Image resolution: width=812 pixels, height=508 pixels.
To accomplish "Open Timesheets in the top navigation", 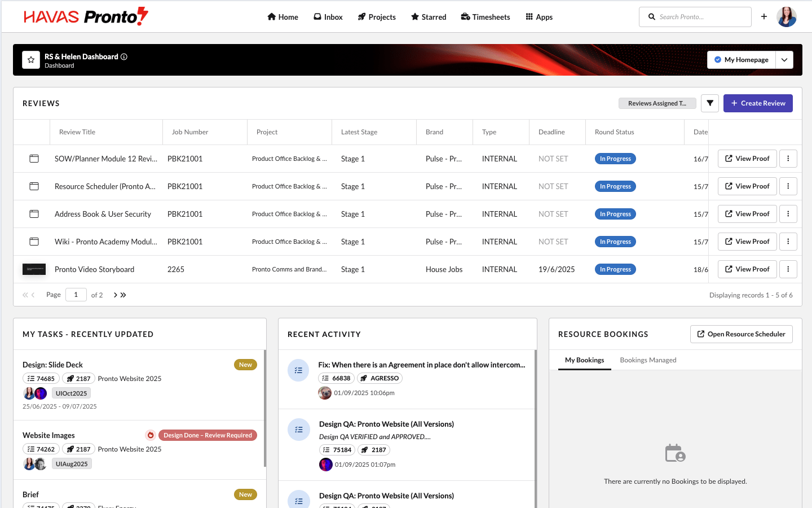I will (x=486, y=17).
